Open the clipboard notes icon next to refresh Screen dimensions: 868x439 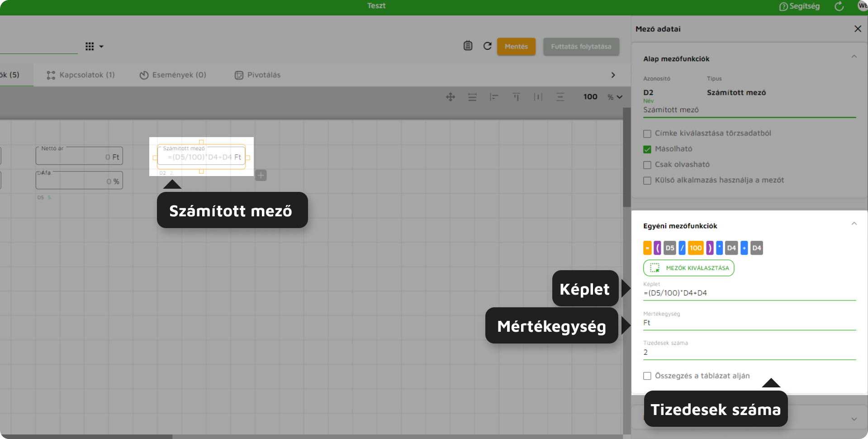(x=468, y=46)
